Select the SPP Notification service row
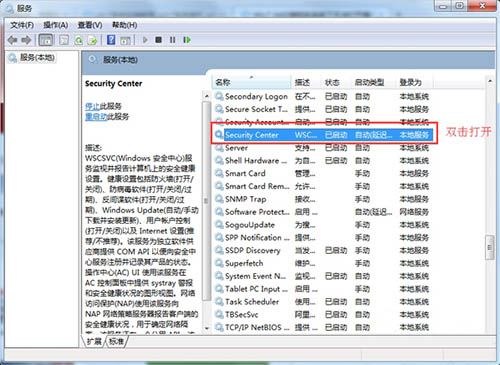 [323, 238]
